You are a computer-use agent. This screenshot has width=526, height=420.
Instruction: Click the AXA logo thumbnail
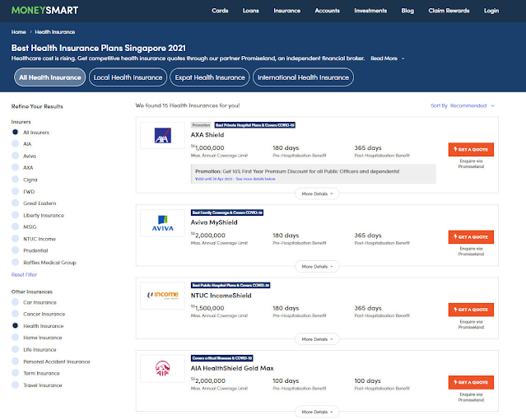tap(163, 135)
